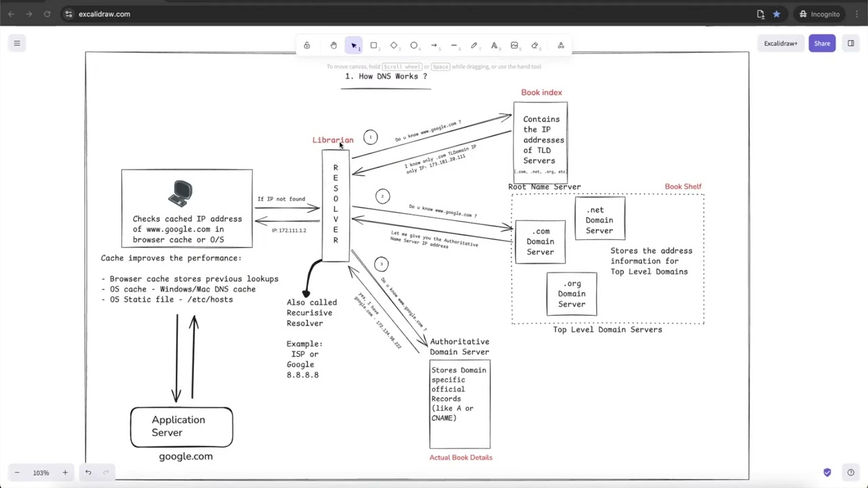Select the 'Example: ISP or Google 8.8.8.8' text

click(x=304, y=359)
